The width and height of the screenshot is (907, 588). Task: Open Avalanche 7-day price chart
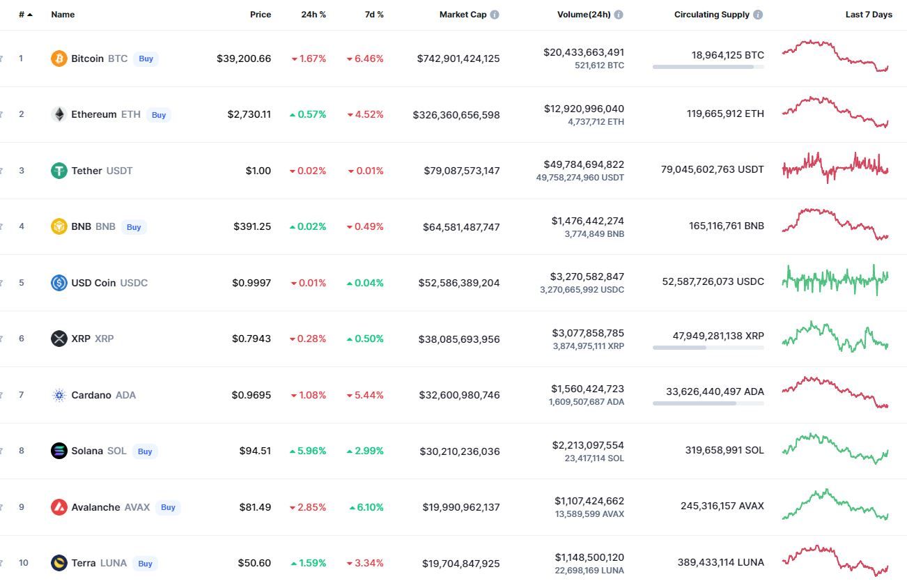click(835, 504)
